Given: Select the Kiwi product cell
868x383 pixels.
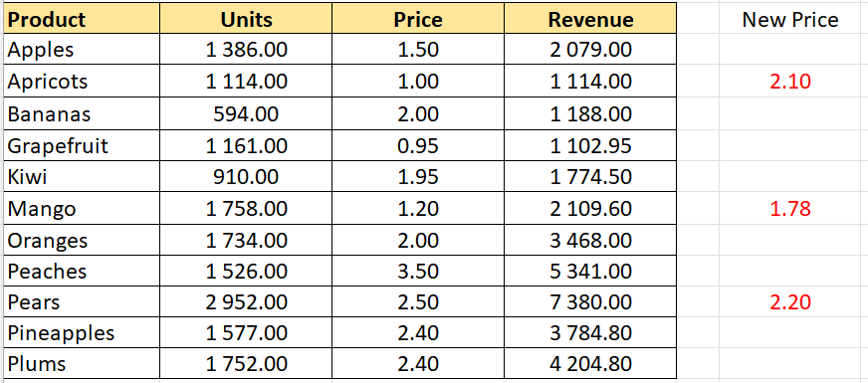Looking at the screenshot, I should tap(82, 176).
